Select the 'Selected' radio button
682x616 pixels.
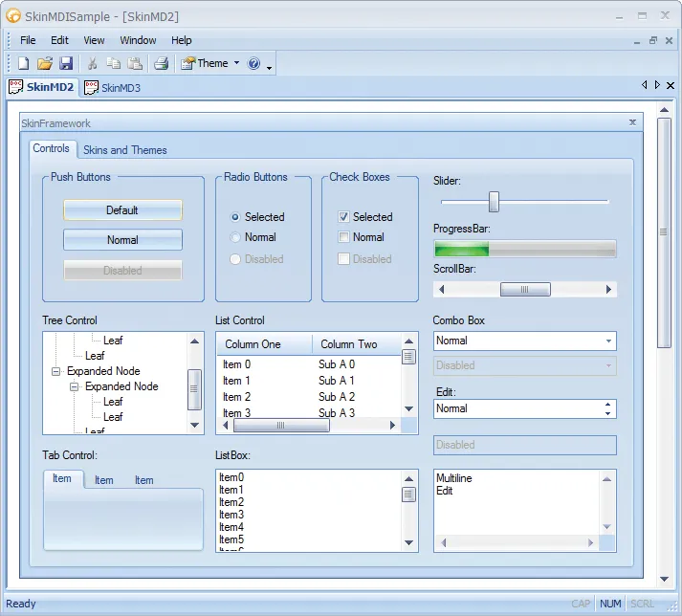[x=235, y=216]
